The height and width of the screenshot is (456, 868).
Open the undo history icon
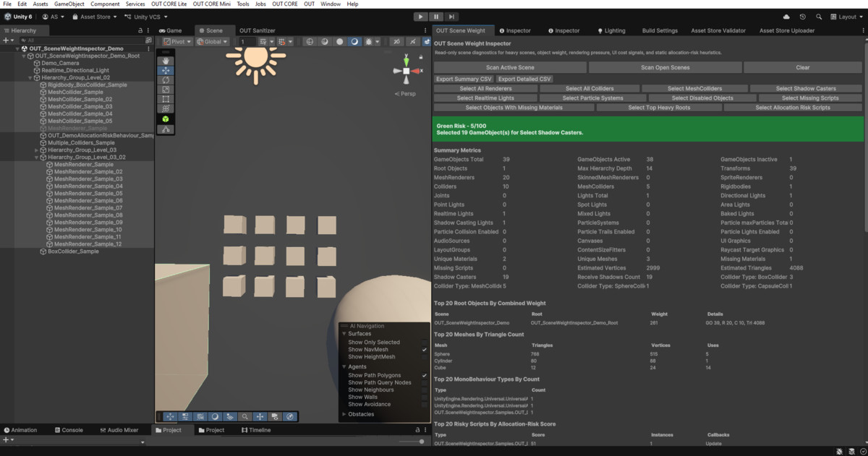(803, 17)
